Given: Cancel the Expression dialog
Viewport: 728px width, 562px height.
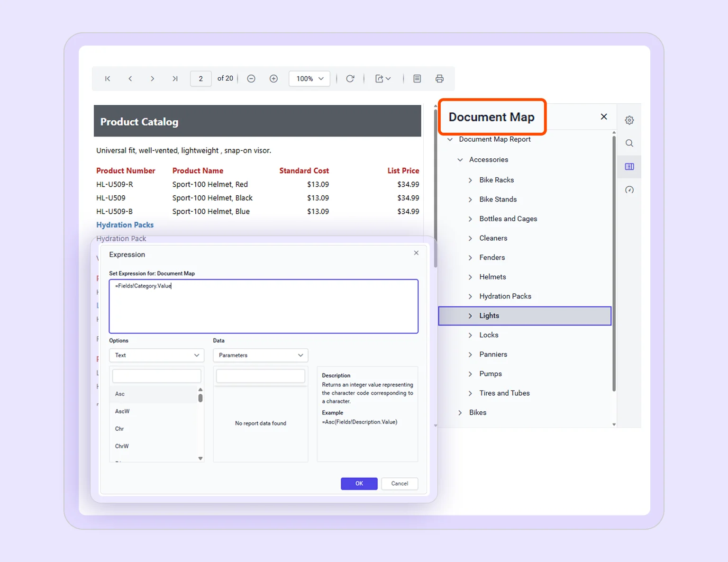Looking at the screenshot, I should click(x=399, y=483).
